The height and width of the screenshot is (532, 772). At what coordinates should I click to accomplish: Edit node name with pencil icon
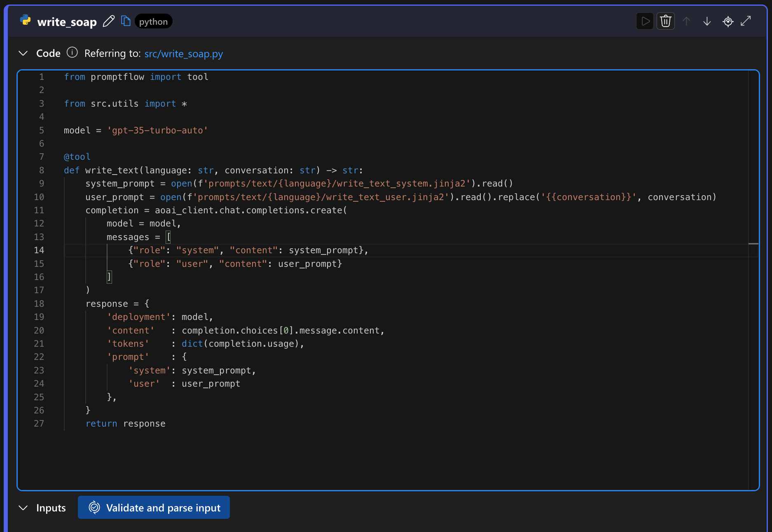coord(109,21)
